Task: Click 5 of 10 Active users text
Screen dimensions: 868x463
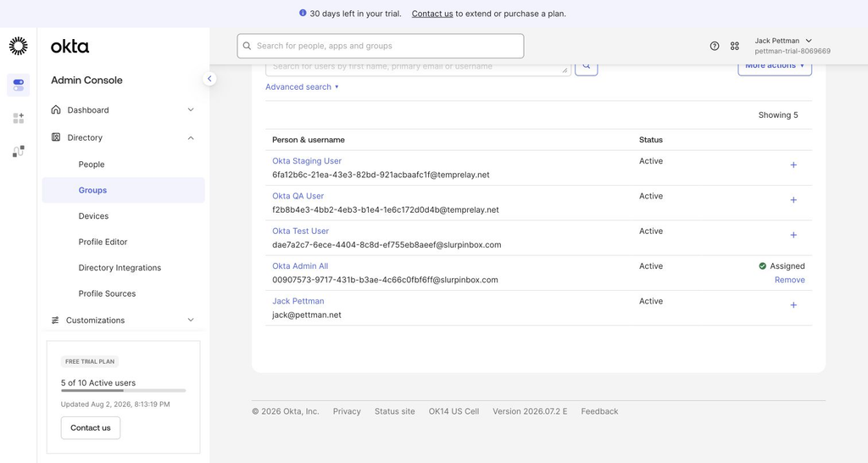Action: (x=98, y=382)
